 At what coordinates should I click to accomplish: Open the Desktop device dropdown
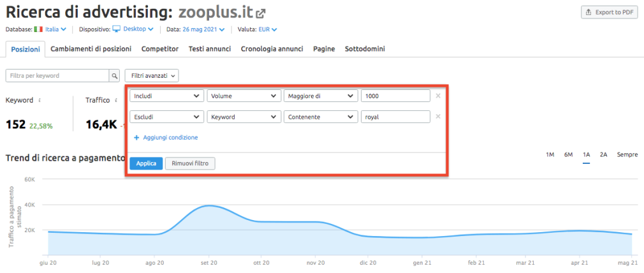[133, 29]
